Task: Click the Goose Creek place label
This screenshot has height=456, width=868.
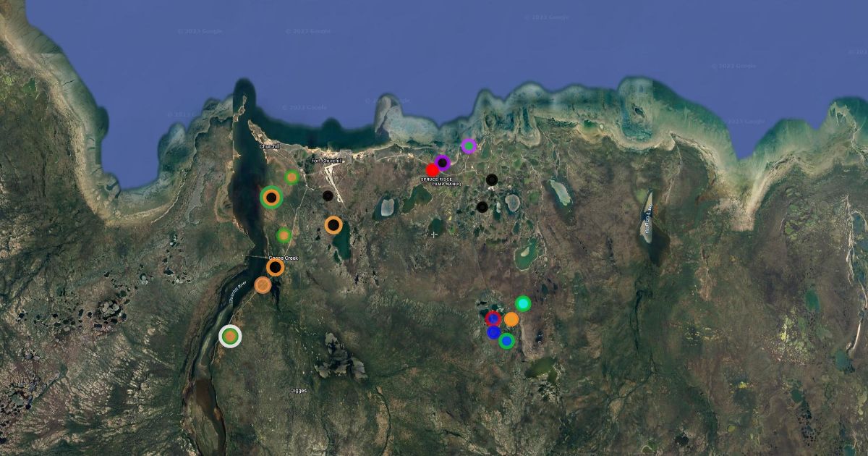Action: pos(283,258)
